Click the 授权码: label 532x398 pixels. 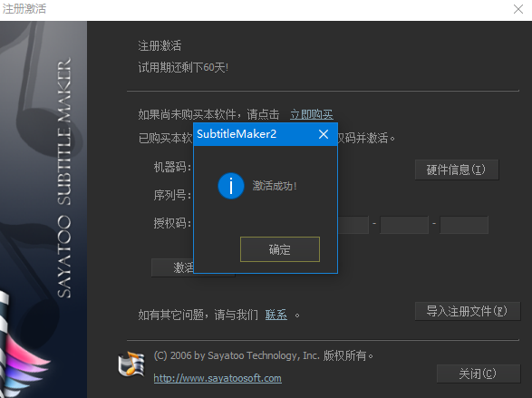(172, 223)
